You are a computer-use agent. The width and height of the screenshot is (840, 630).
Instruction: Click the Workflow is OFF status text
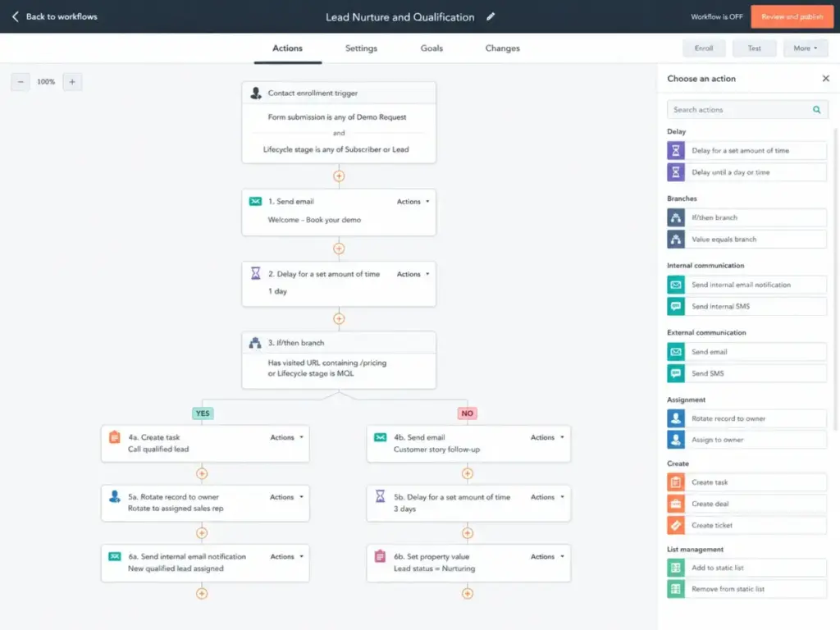[x=716, y=16]
